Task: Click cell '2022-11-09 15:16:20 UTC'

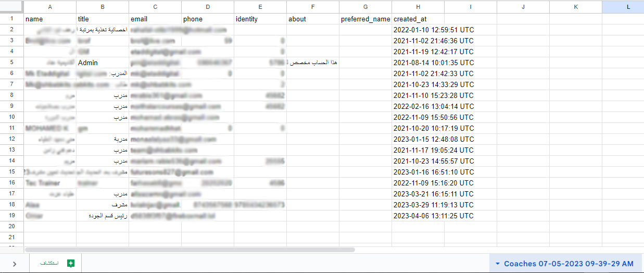Action: pyautogui.click(x=434, y=183)
